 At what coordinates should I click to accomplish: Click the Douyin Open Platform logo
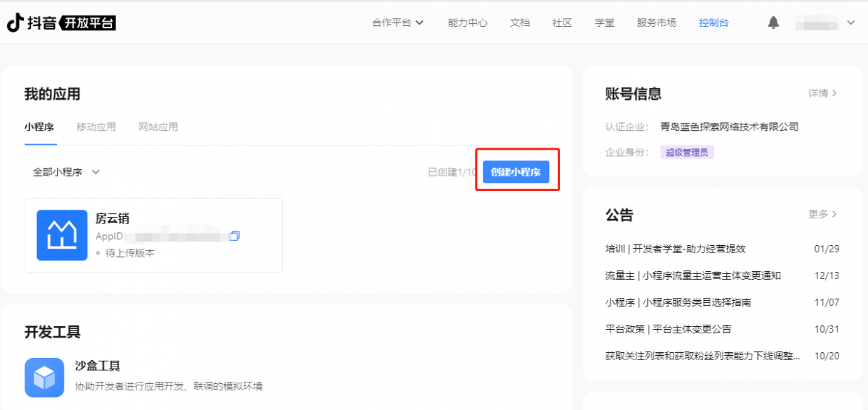[x=61, y=23]
